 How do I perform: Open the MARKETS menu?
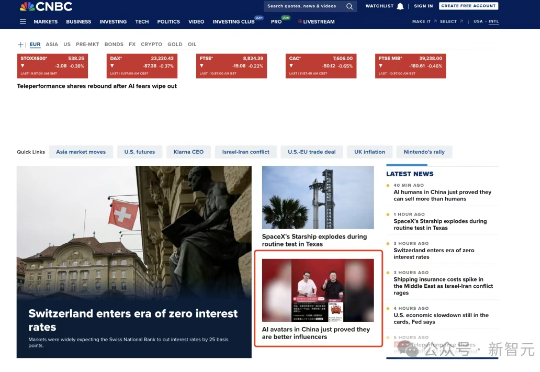(45, 22)
